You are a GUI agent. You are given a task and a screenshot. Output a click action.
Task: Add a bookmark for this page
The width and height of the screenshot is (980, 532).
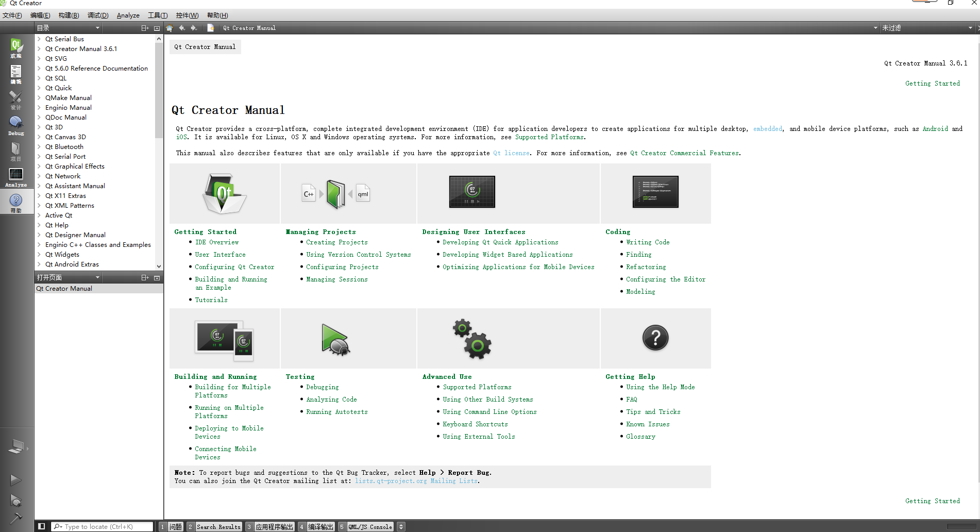point(210,28)
